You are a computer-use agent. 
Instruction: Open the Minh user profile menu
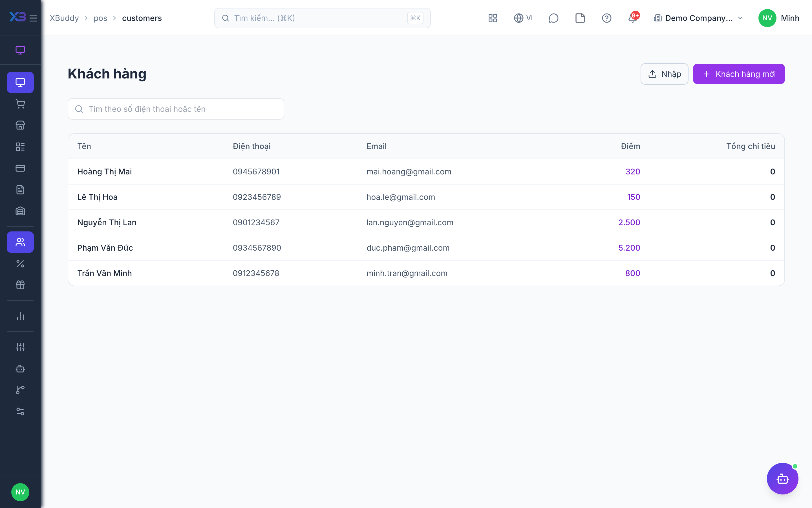coord(779,18)
